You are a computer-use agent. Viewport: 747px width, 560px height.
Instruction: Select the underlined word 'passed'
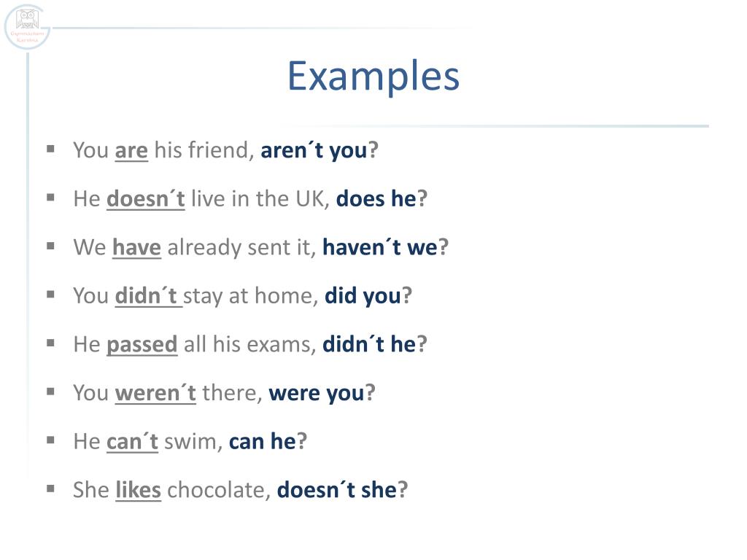pos(142,345)
